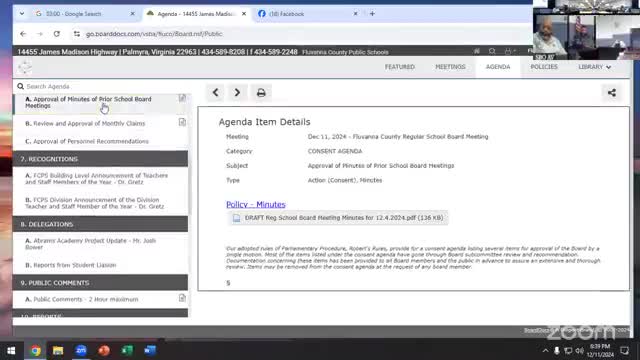Print the agenda item
The width and height of the screenshot is (640, 360).
[x=261, y=93]
